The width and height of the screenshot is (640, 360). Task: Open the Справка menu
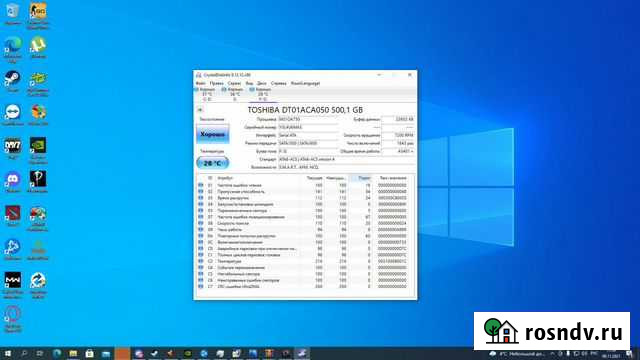[279, 83]
